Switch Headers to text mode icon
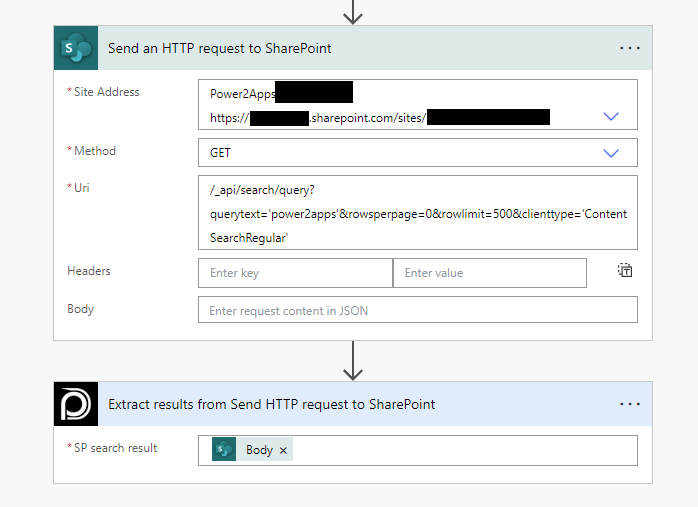The height and width of the screenshot is (507, 698). (x=625, y=271)
